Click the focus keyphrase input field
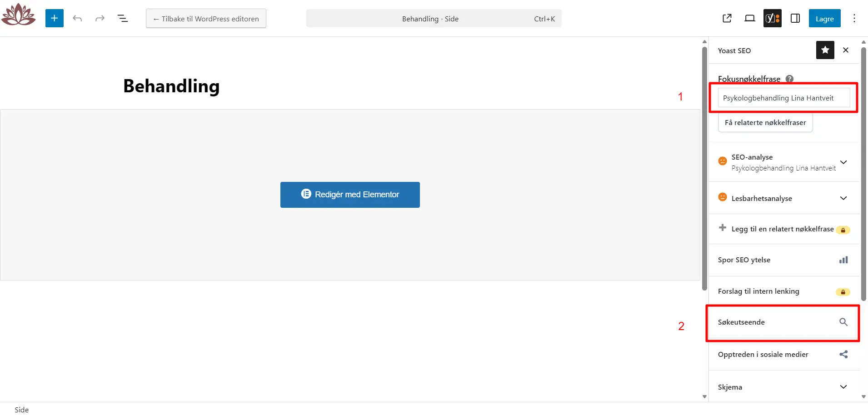Viewport: 868px width, 416px height. click(784, 98)
